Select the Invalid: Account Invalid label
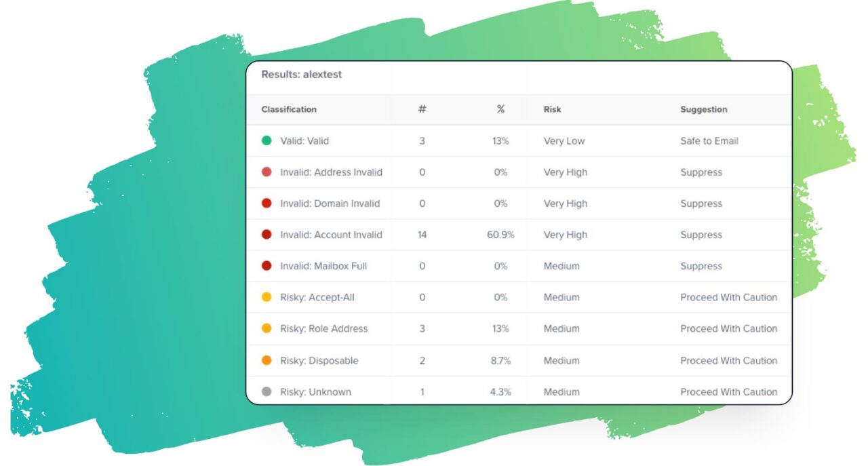 coord(331,235)
